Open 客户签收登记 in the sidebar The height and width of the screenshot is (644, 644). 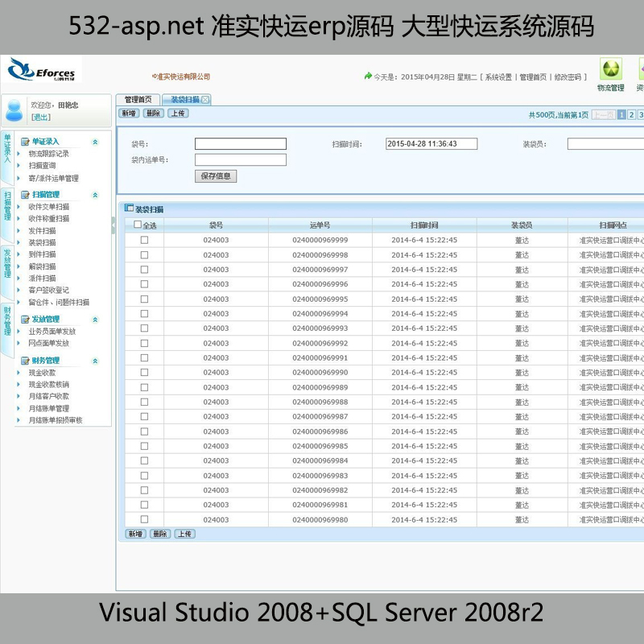coord(49,291)
